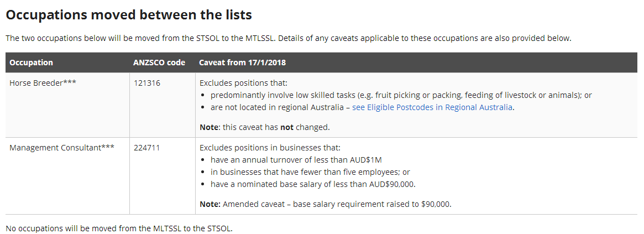The image size is (644, 234).
Task: Open the Eligible Postcodes in Regional Australia link
Action: 432,107
